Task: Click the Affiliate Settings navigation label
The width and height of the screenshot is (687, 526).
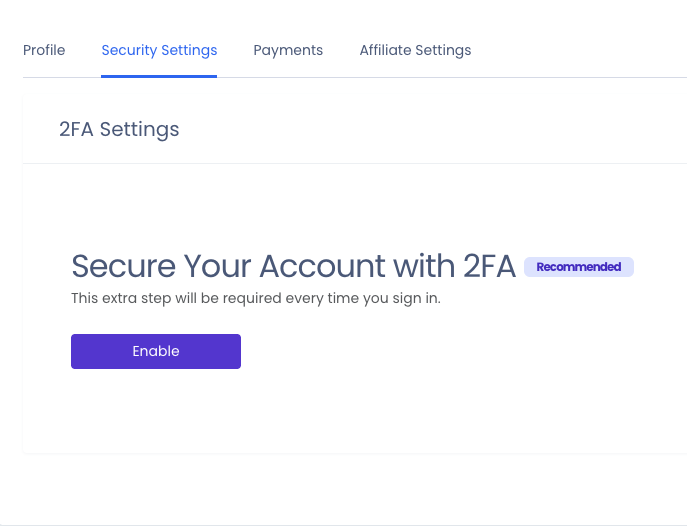Action: click(x=415, y=50)
